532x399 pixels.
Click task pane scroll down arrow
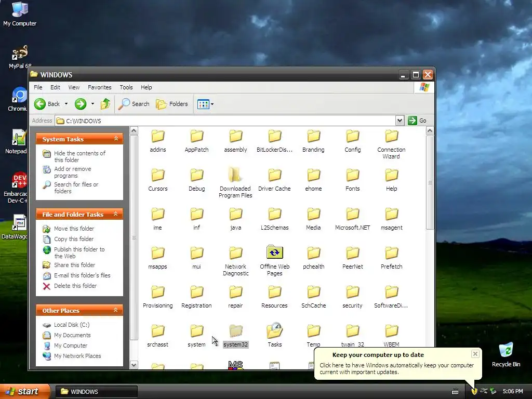(x=134, y=365)
